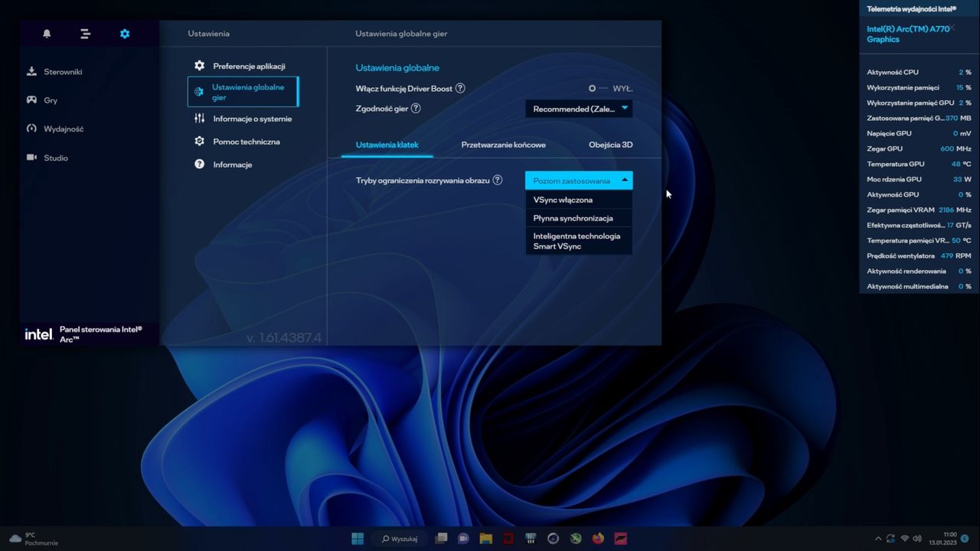Click the list menu icon beside the bell
Image resolution: width=980 pixels, height=551 pixels.
(x=85, y=34)
